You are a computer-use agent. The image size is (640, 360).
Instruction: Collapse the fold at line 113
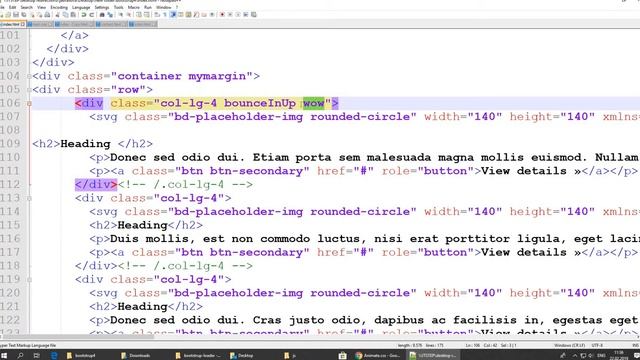(x=29, y=198)
